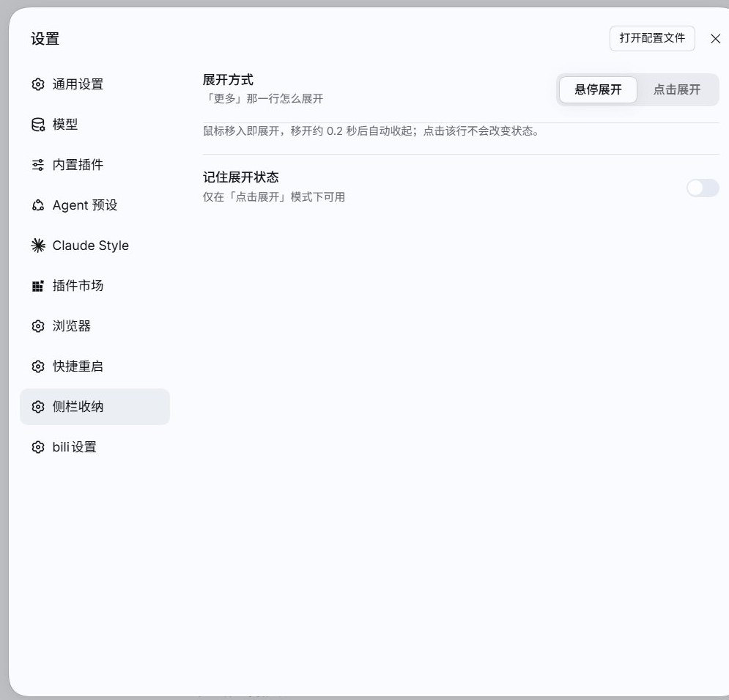The image size is (729, 700).
Task: Click the Agent 预设 icon
Action: point(38,205)
